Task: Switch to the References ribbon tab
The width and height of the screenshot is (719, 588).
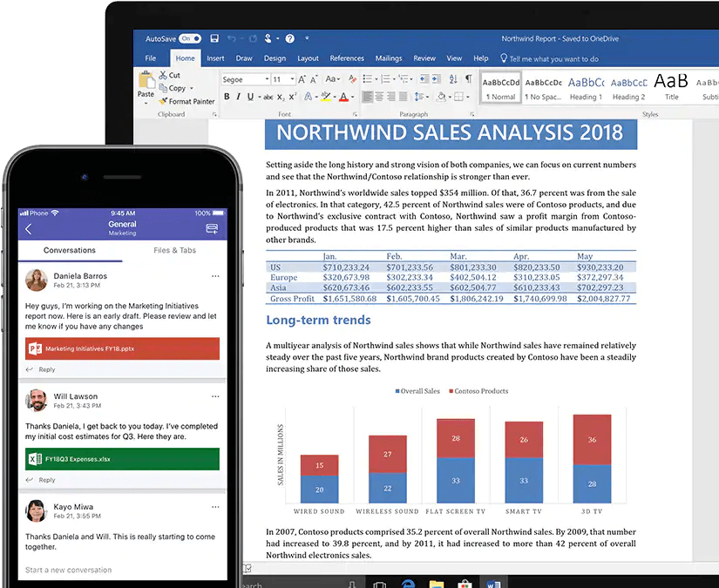Action: tap(347, 58)
